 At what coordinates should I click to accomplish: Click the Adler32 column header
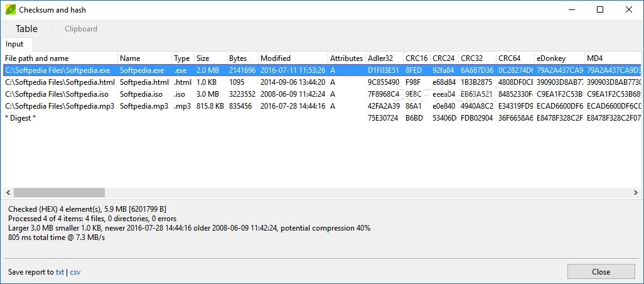pyautogui.click(x=384, y=58)
